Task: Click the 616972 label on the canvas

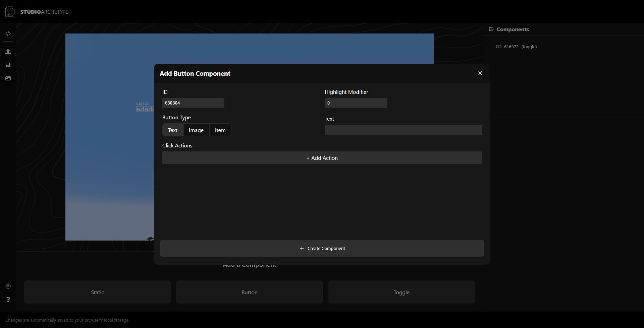Action: (142, 104)
